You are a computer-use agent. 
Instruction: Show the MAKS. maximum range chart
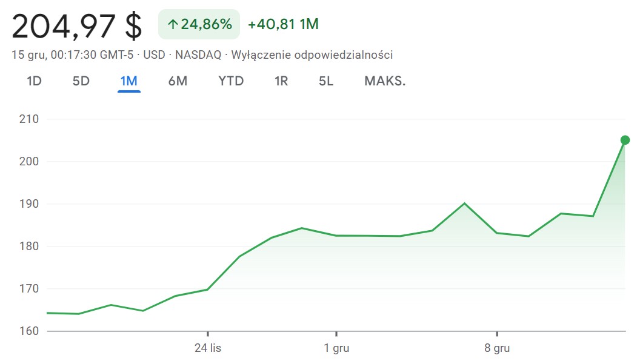click(385, 81)
